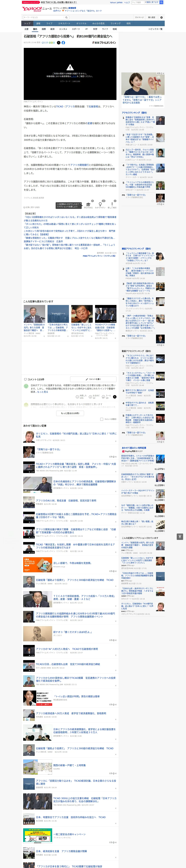Select 国際 category

coord(44,29)
